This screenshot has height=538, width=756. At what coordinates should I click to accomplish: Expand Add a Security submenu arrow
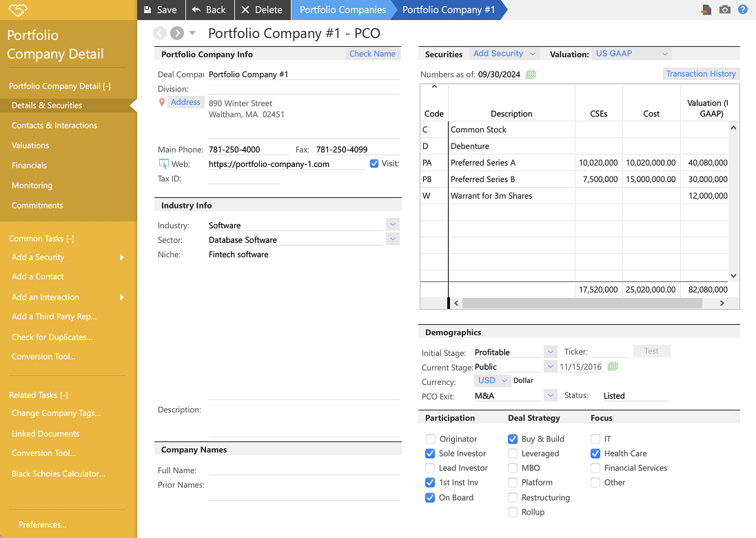(x=122, y=257)
